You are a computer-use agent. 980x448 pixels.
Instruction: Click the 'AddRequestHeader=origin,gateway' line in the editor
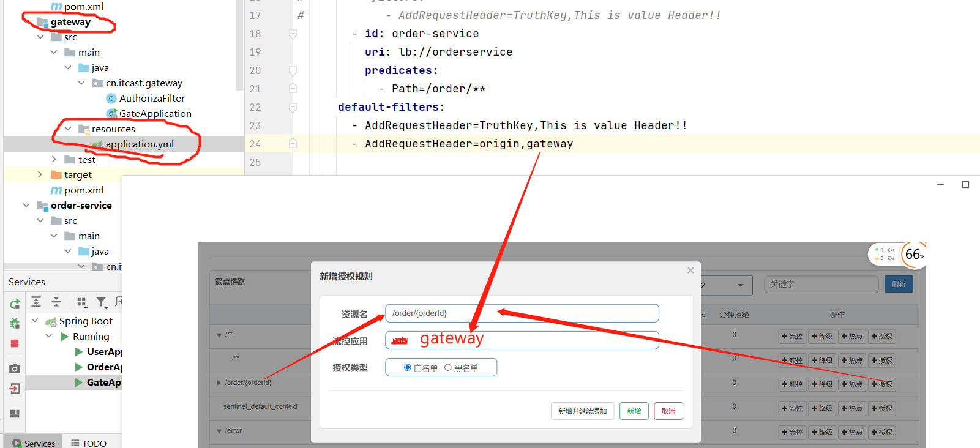(x=469, y=144)
